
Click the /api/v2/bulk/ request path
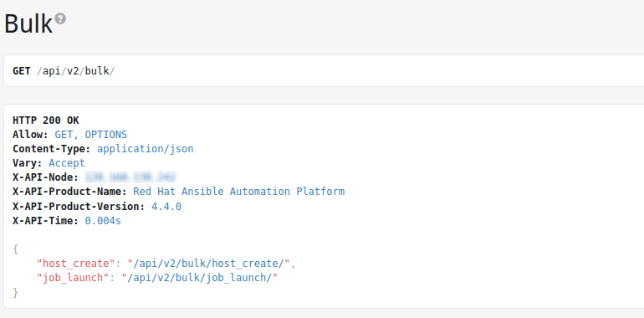[x=75, y=71]
